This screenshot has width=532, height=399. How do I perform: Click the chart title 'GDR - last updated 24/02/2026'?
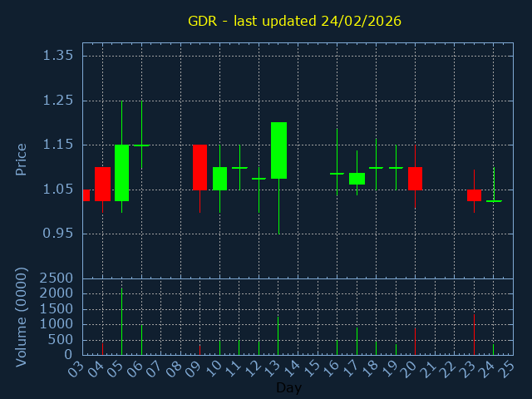[294, 21]
